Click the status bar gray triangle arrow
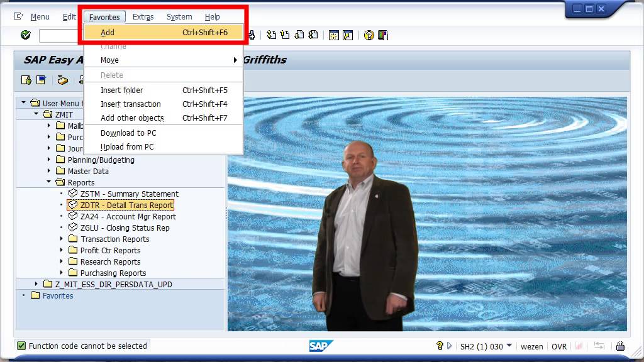Viewport: 644px width, 362px height. 449,346
